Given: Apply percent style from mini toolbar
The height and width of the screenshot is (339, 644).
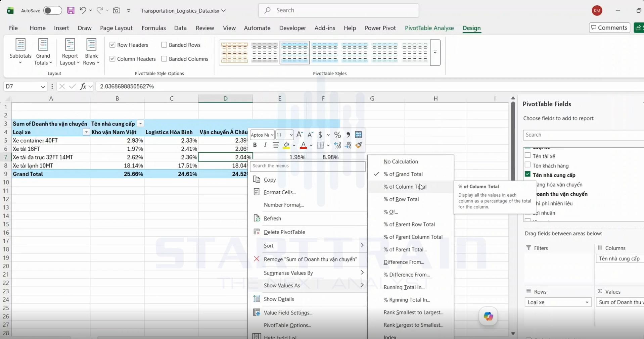Looking at the screenshot, I should point(337,135).
